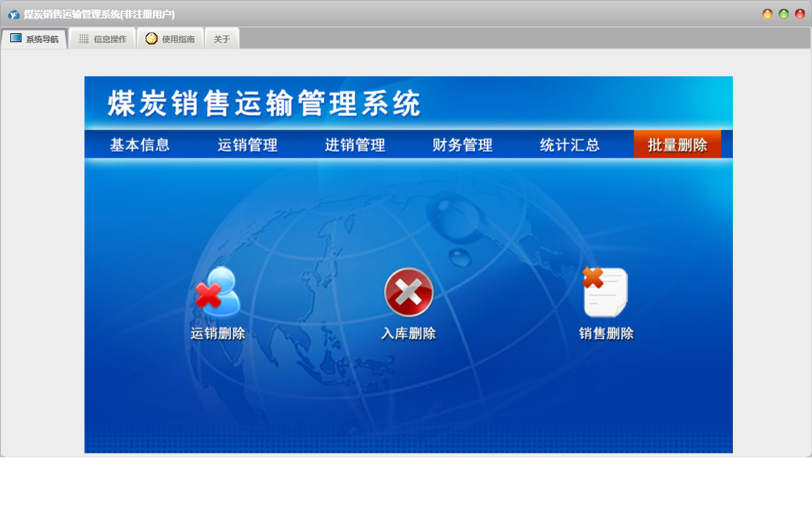This screenshot has width=812, height=532.
Task: Select 运销管理 in the navigation bar
Action: 248,145
